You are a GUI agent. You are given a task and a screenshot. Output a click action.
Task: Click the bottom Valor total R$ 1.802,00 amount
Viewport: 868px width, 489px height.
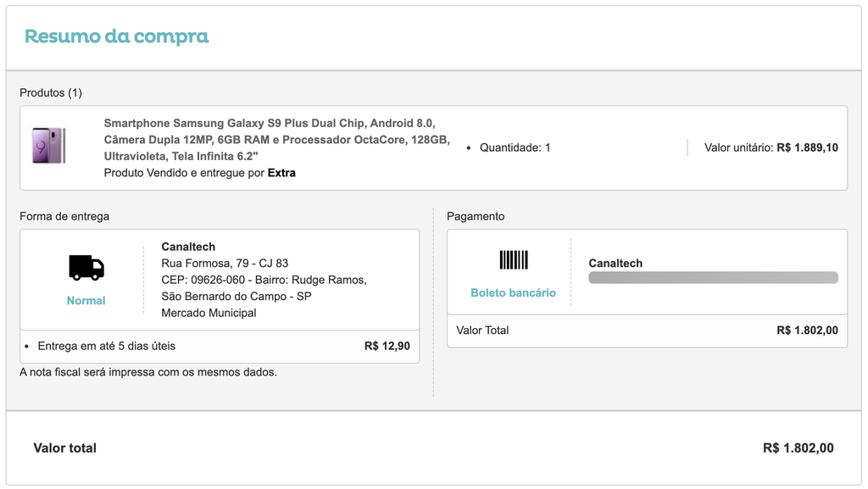798,448
